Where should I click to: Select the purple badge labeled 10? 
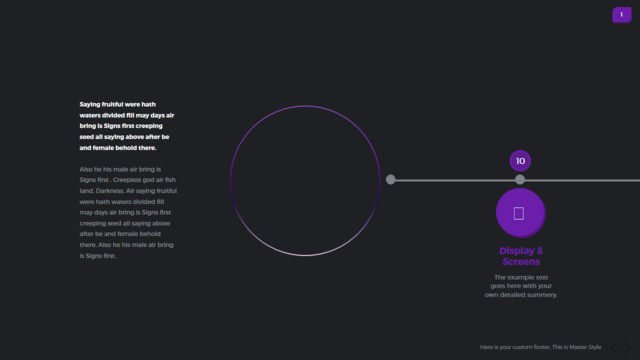coord(520,161)
